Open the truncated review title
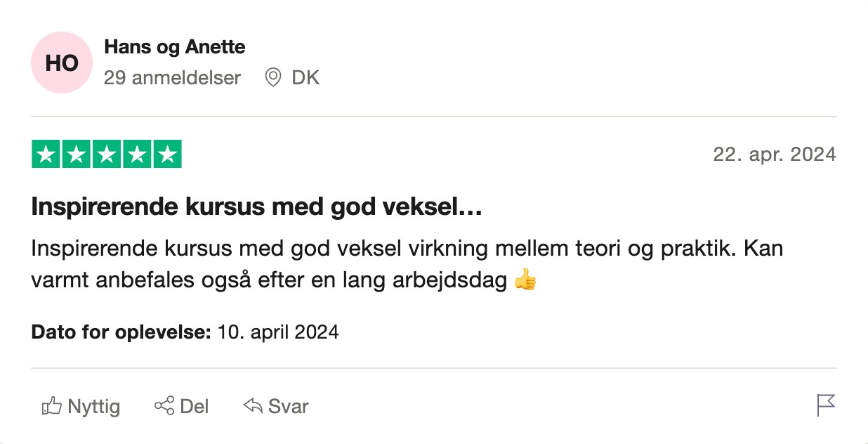868x444 pixels. (255, 206)
